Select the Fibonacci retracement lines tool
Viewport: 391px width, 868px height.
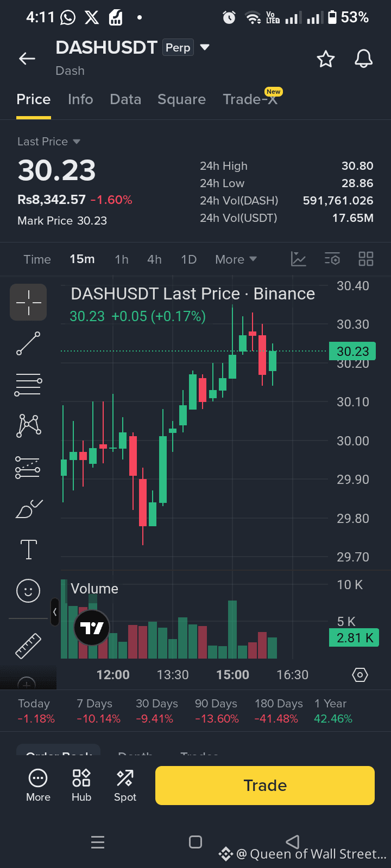(28, 384)
